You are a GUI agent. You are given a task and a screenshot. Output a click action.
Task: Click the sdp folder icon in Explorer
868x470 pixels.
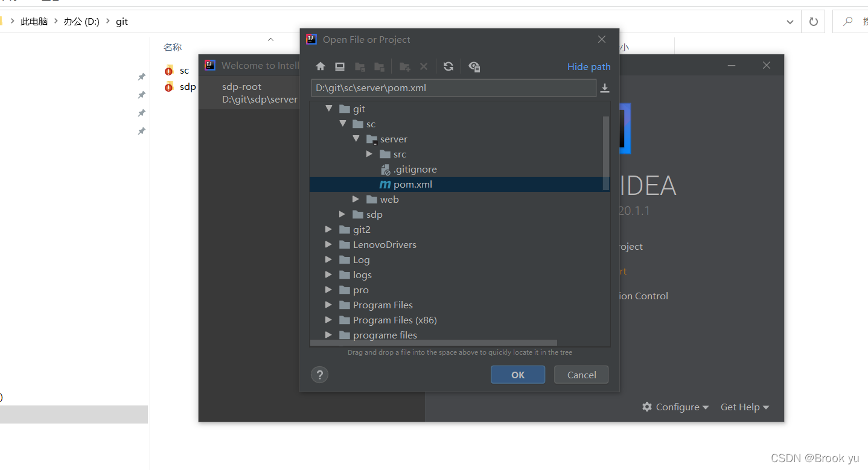tap(169, 86)
